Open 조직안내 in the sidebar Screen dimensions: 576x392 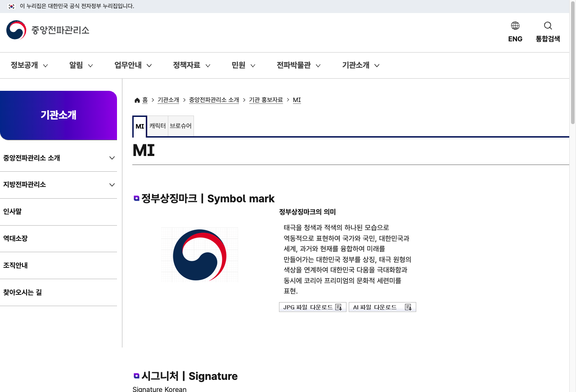click(x=58, y=266)
